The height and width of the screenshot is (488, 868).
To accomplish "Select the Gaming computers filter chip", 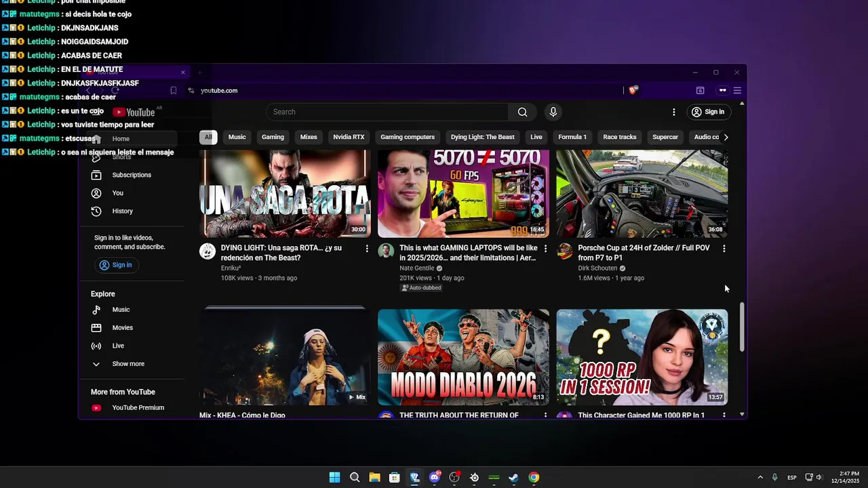I will (408, 137).
